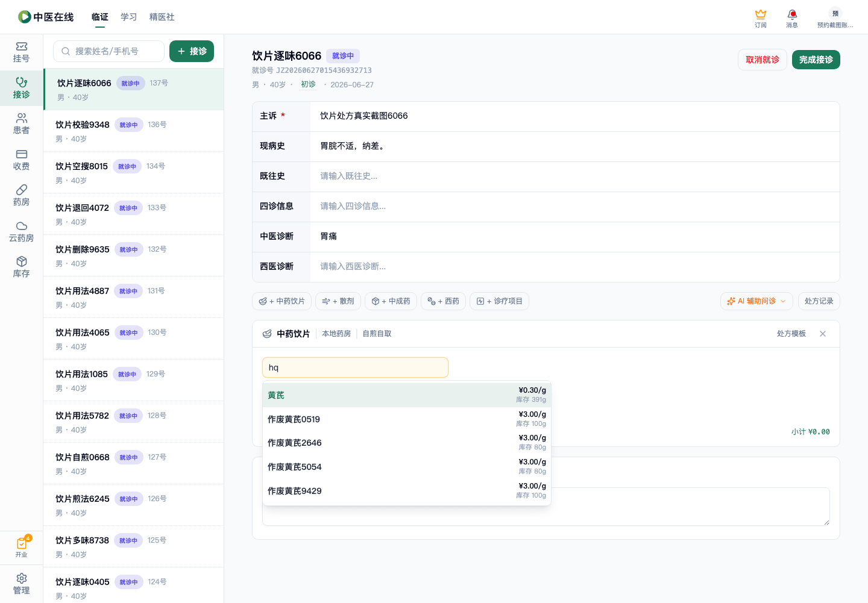Select patient 饮片逐味6066 in list
This screenshot has width=868, height=603.
pyautogui.click(x=134, y=89)
